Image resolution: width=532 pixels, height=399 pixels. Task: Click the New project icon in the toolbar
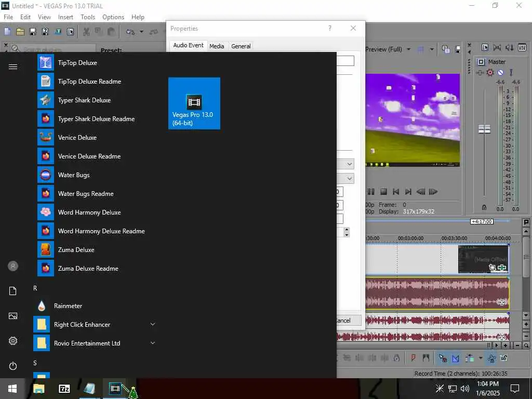click(8, 32)
